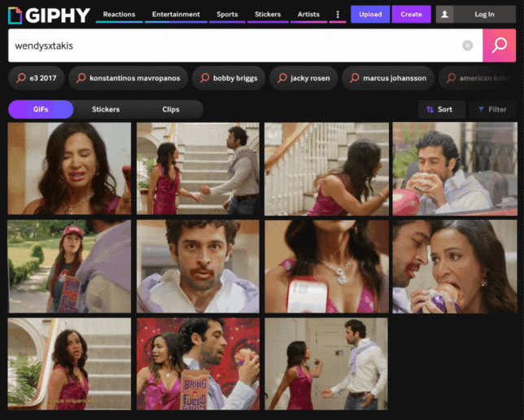This screenshot has height=420, width=524.
Task: Search suggestion jacky rosen
Action: (x=303, y=78)
